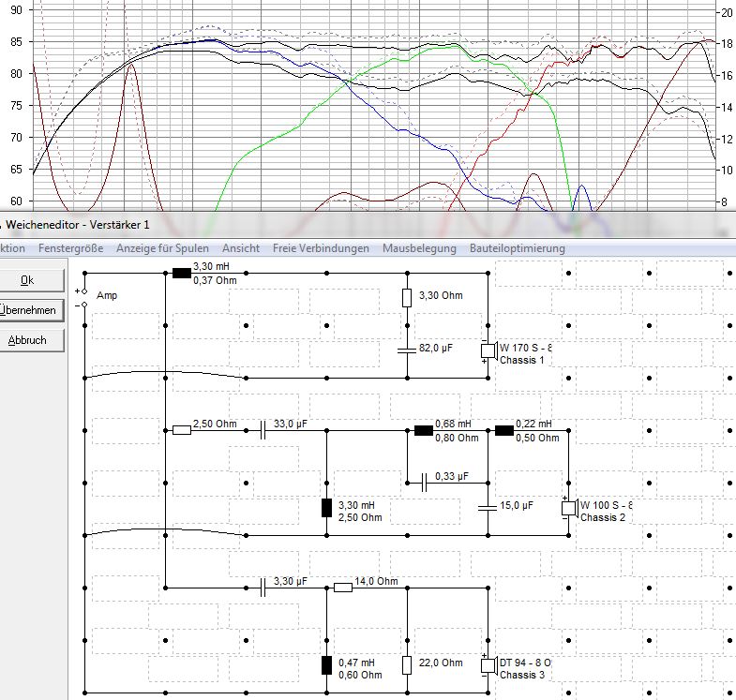Click the 0,60 Ohm value label
Screen dimensions: 736x700
coord(360,675)
